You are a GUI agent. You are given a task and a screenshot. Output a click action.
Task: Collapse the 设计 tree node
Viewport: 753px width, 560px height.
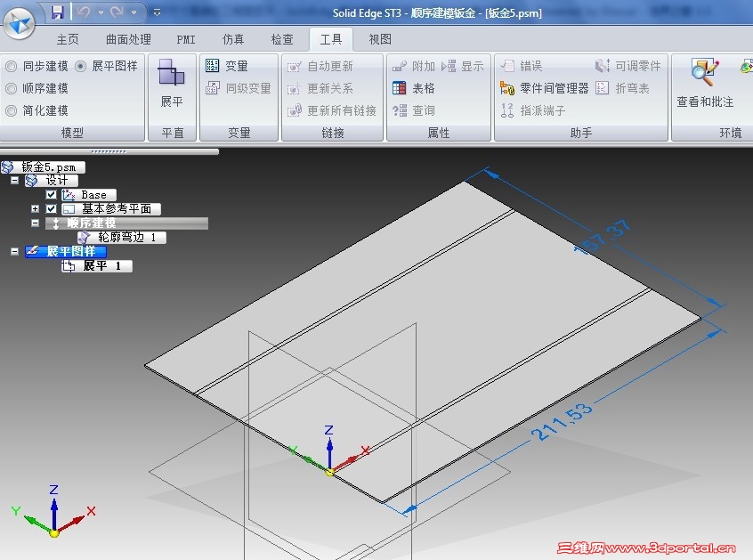[15, 181]
